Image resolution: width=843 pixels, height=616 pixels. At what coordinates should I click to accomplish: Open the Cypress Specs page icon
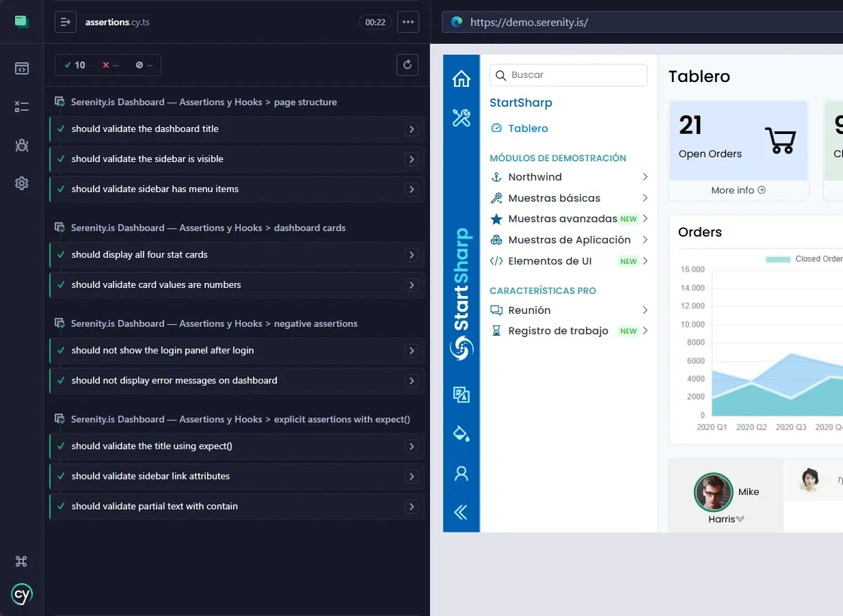tap(22, 68)
